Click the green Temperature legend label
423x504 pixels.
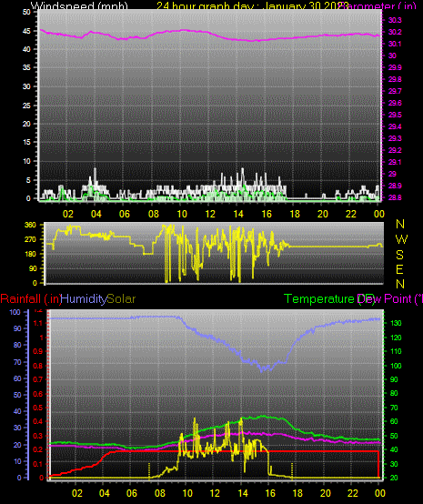tap(319, 299)
